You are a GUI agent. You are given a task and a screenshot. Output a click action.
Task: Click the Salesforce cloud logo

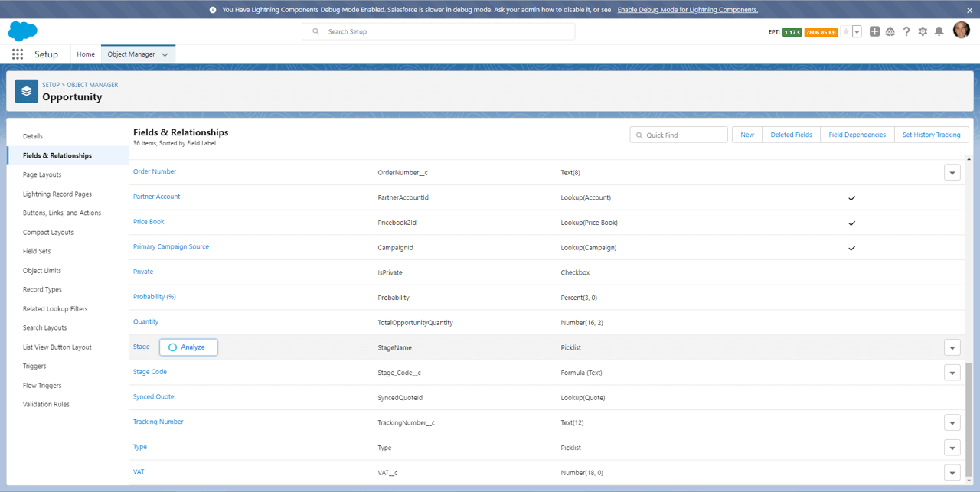(x=23, y=31)
